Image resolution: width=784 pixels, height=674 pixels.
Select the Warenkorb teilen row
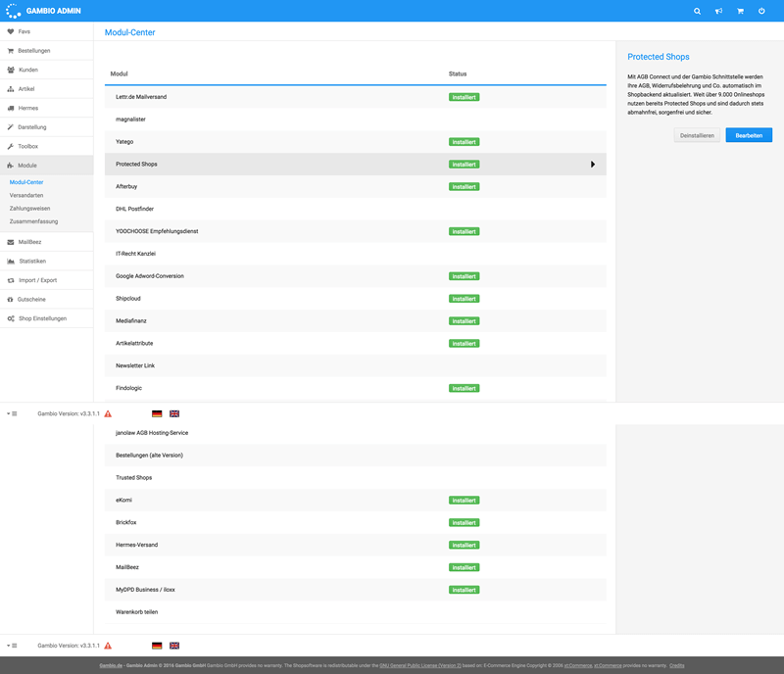[x=356, y=612]
